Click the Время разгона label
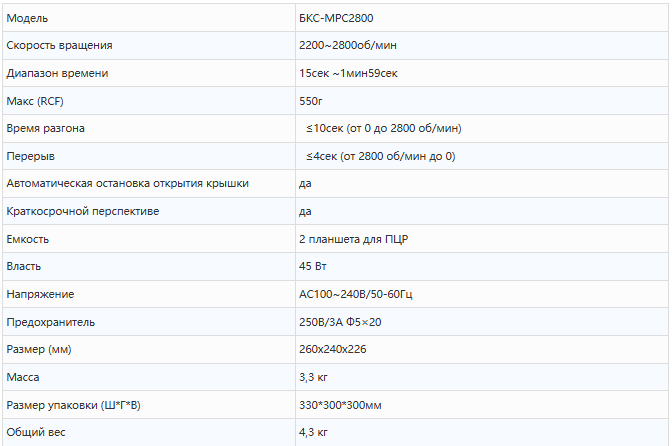Screen dimensions: 672x446 pyautogui.click(x=45, y=129)
